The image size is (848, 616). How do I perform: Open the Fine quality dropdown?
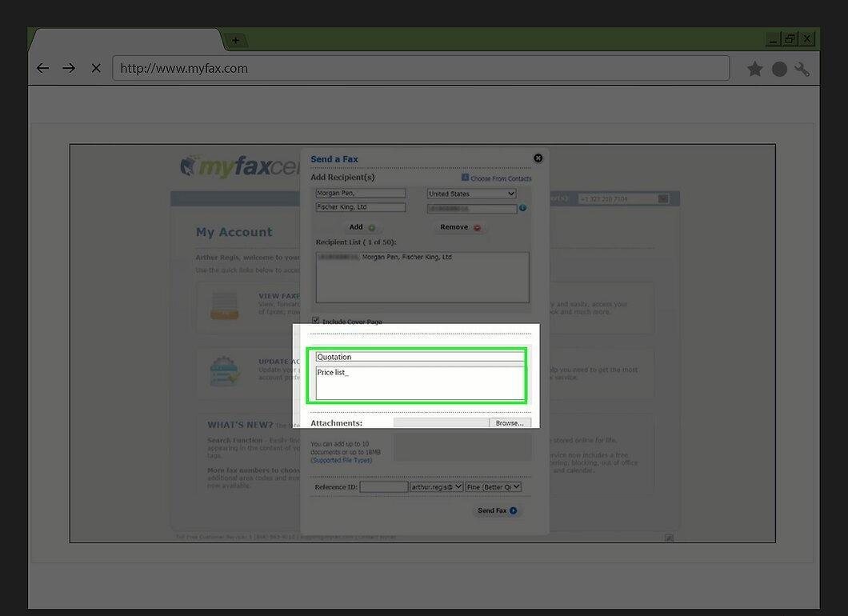click(x=494, y=486)
